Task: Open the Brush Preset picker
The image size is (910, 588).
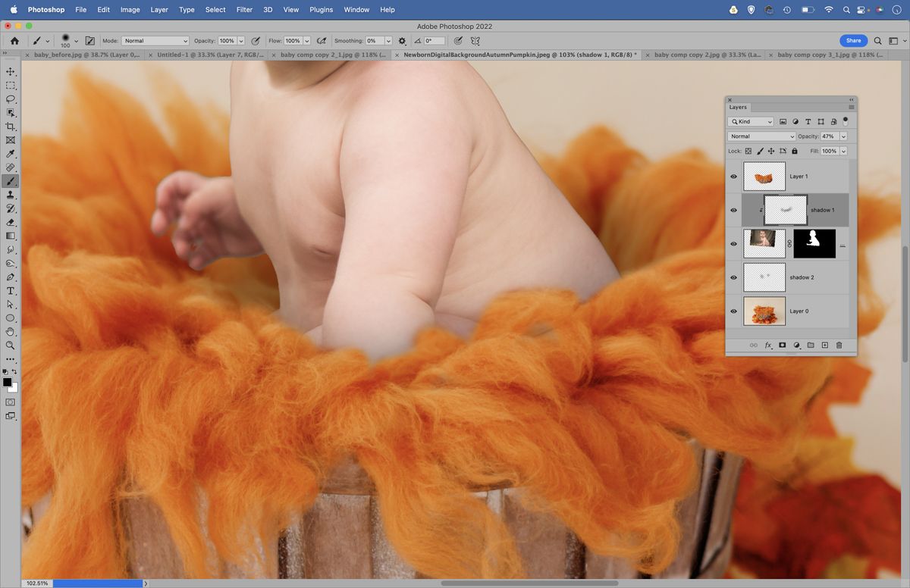Action: [x=76, y=41]
